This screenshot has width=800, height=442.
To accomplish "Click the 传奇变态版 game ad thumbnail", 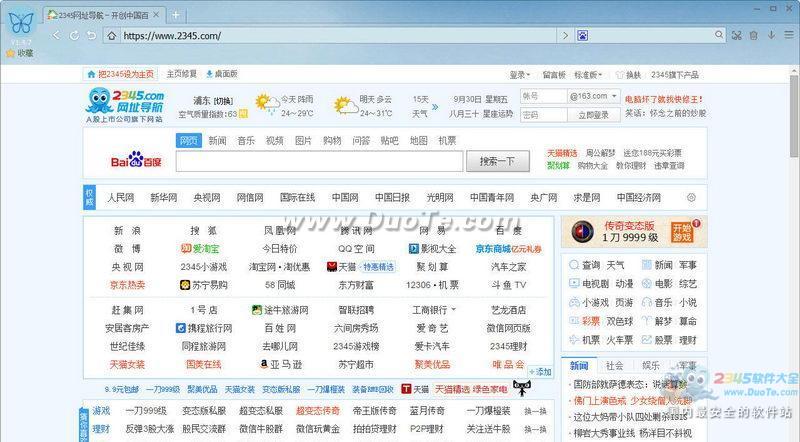I will (582, 231).
